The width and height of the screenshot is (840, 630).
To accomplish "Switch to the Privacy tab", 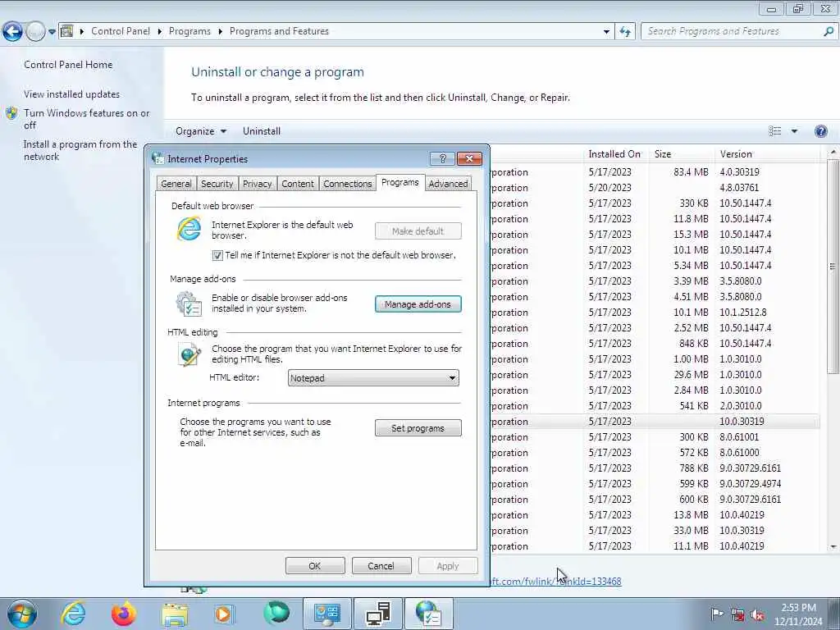I will click(x=257, y=184).
